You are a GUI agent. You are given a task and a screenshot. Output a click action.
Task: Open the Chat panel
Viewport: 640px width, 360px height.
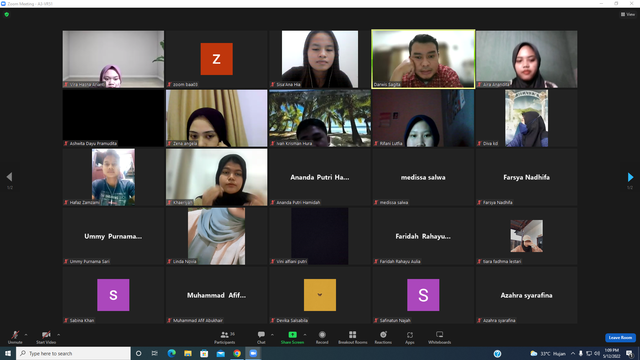pos(261,337)
